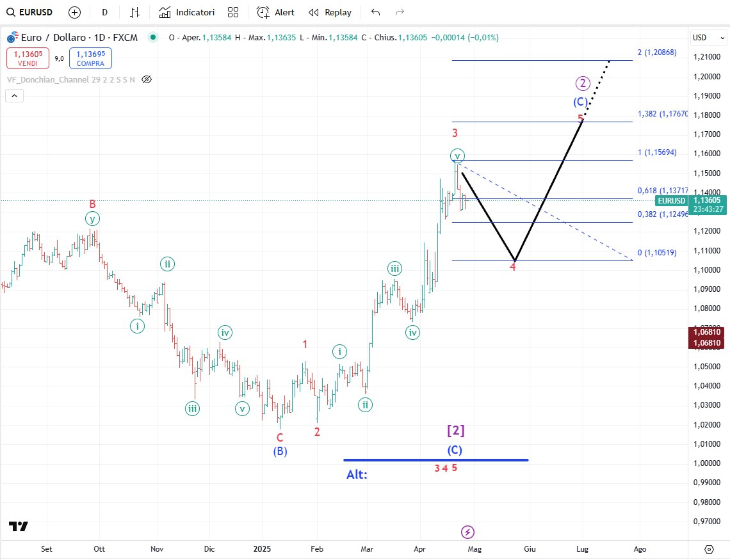Open the lightning event marker on the timeline
This screenshot has width=730, height=560.
coord(467,532)
